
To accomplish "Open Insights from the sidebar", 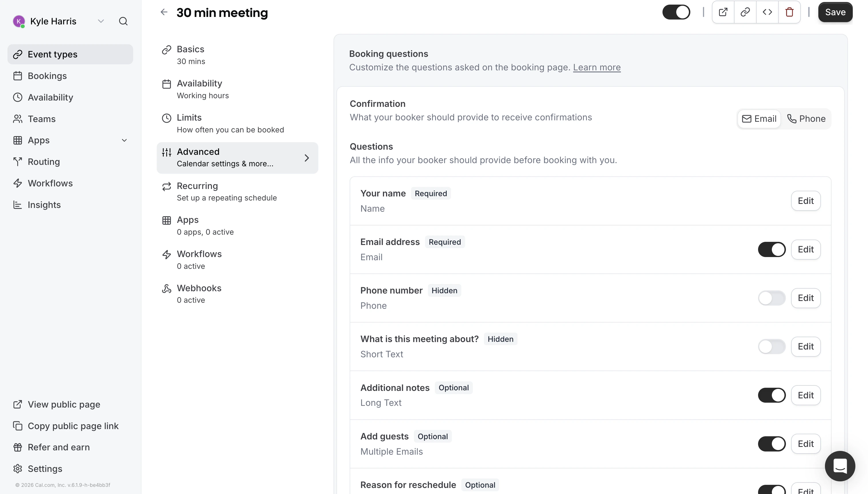I will pyautogui.click(x=44, y=204).
